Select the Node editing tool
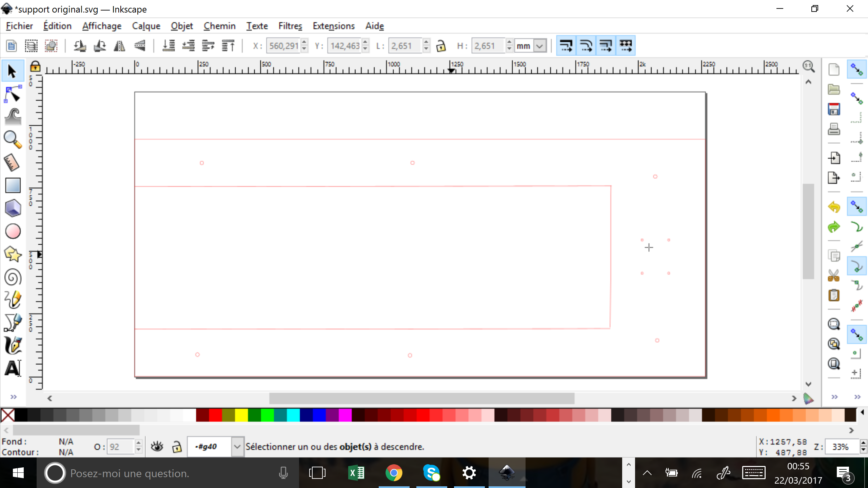The width and height of the screenshot is (868, 488). coord(13,94)
